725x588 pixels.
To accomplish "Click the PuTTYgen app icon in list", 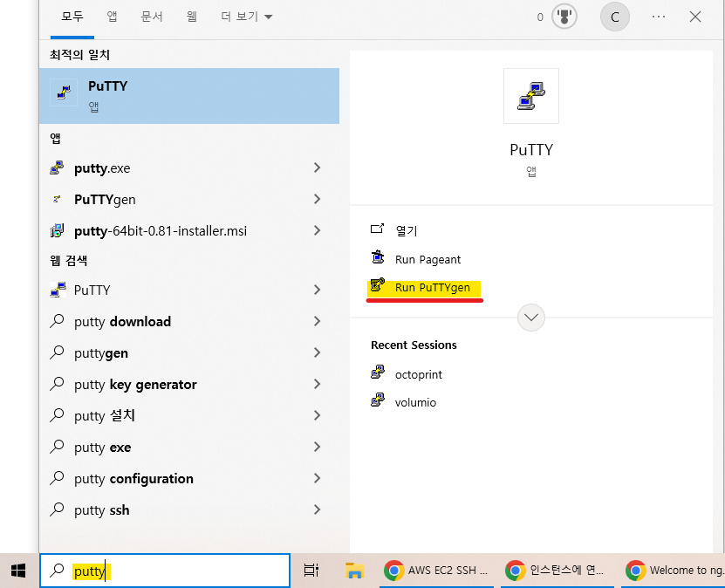I will 57,199.
